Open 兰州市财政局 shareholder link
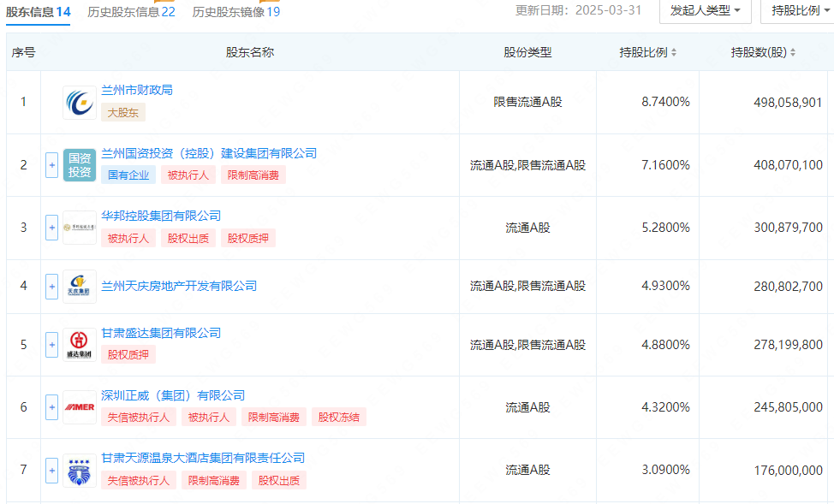 (x=137, y=91)
